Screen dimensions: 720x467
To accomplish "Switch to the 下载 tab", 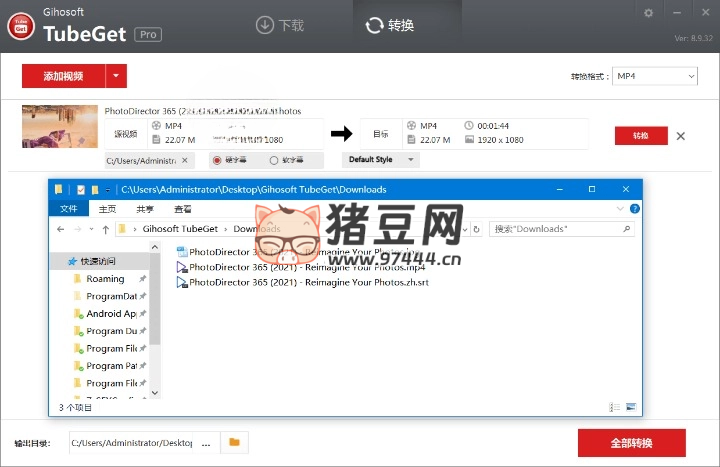I will point(280,25).
